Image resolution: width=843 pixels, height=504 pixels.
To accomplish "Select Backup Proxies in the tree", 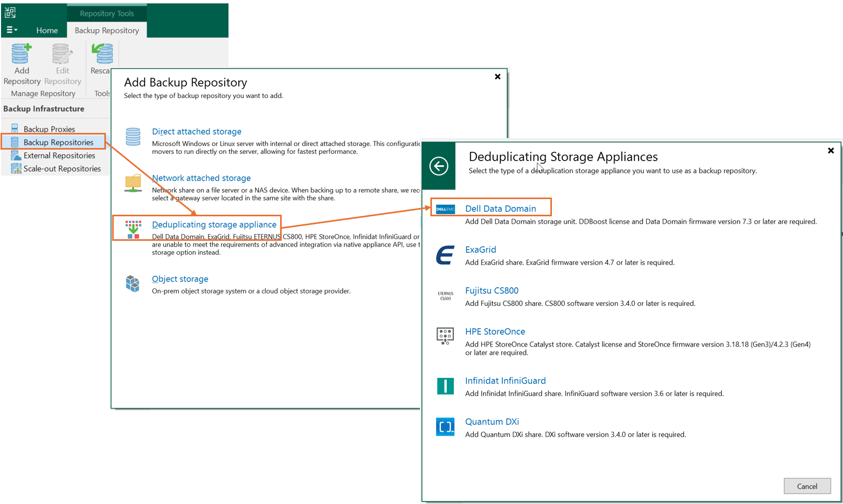I will pos(49,129).
